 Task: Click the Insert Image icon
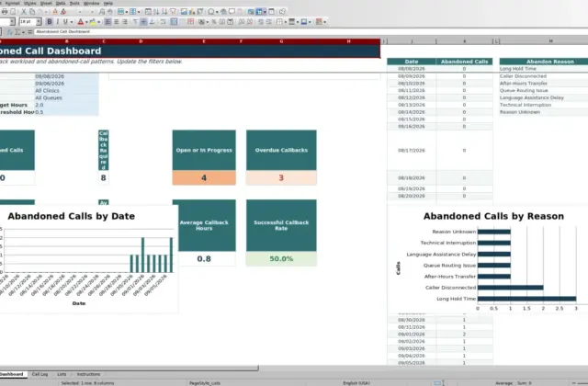click(184, 12)
